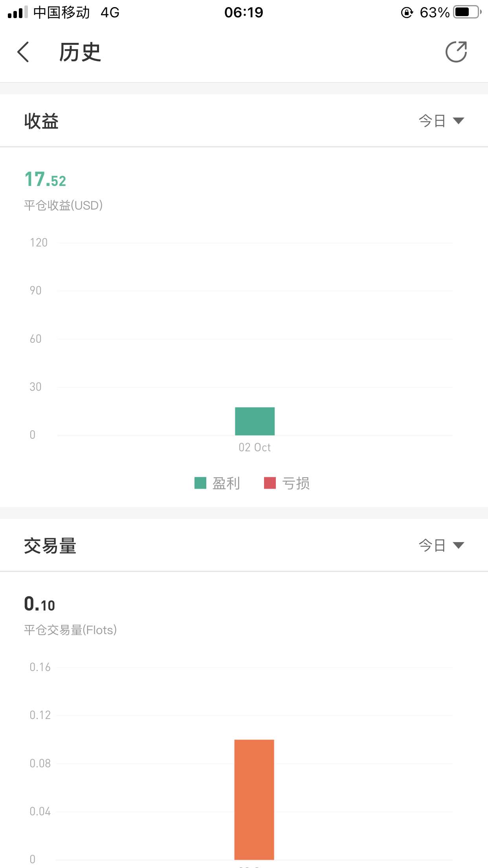This screenshot has width=488, height=868.
Task: Tap the 交易量 section heading
Action: click(50, 546)
